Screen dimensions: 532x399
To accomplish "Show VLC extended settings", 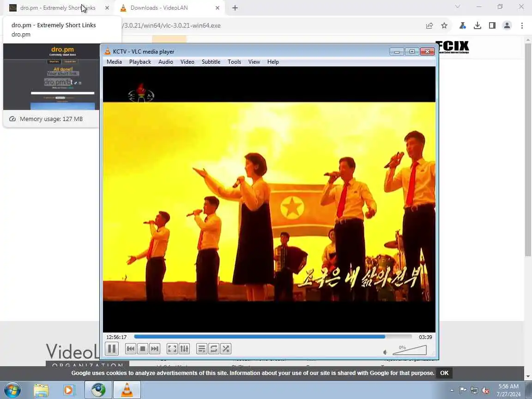I will click(184, 349).
